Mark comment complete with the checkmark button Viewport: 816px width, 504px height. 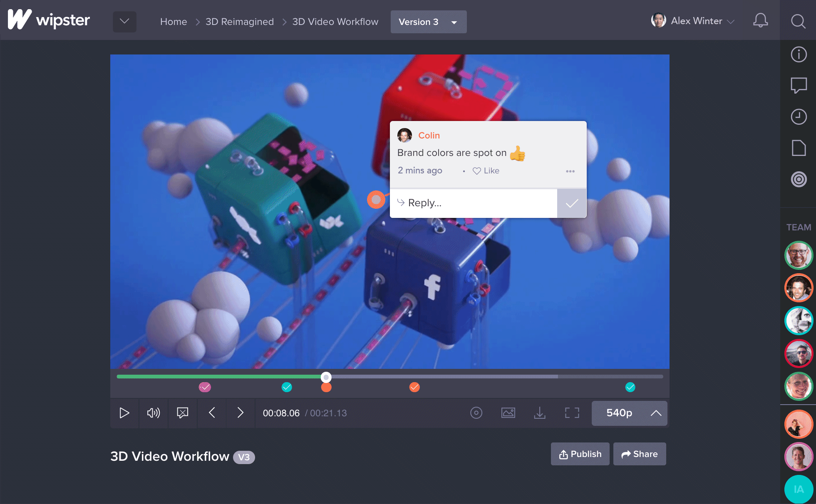pos(572,203)
